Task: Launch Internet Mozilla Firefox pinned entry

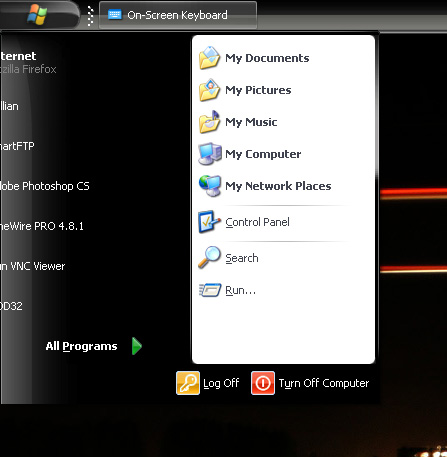Action: pos(28,62)
